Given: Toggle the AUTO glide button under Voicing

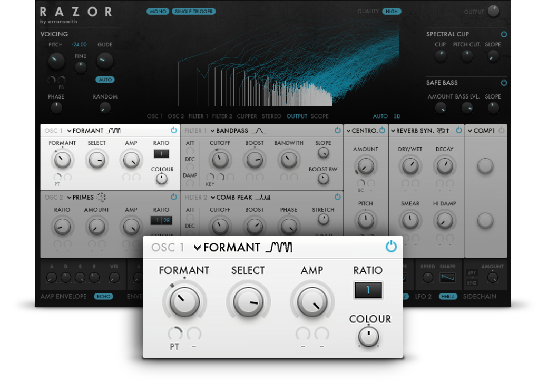Looking at the screenshot, I should pyautogui.click(x=105, y=80).
